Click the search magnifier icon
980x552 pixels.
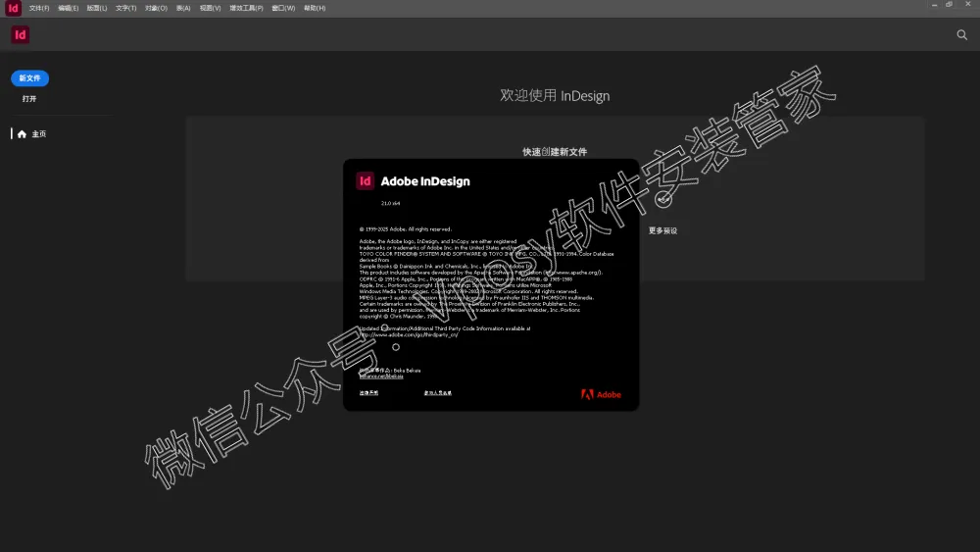(x=961, y=34)
